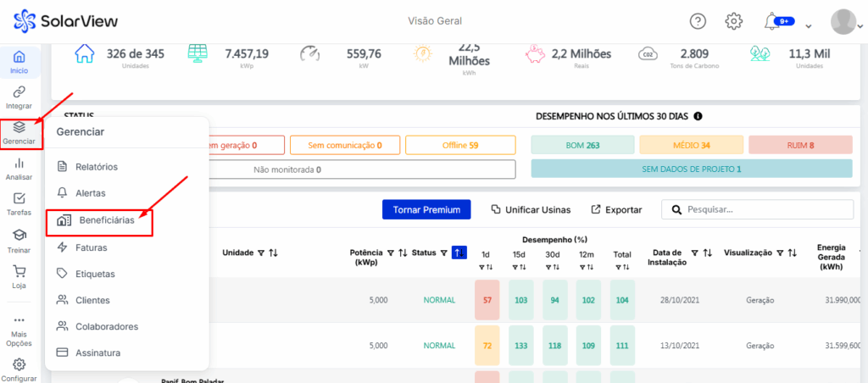Click the help question mark icon
The image size is (868, 383).
tap(698, 21)
